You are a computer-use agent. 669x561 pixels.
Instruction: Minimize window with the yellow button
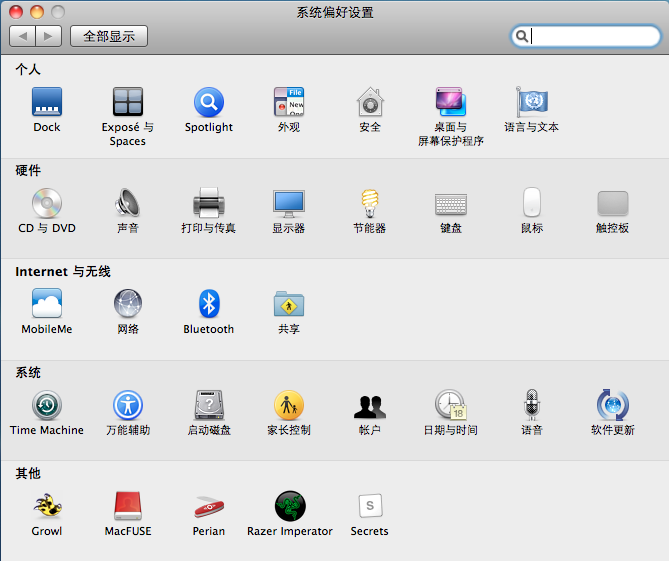(x=37, y=12)
